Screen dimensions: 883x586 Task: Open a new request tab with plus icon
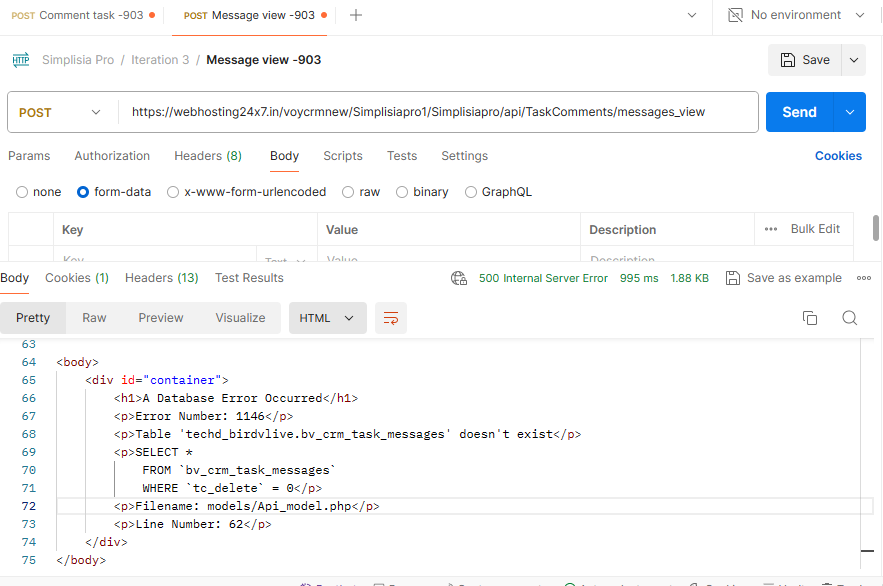click(x=356, y=15)
